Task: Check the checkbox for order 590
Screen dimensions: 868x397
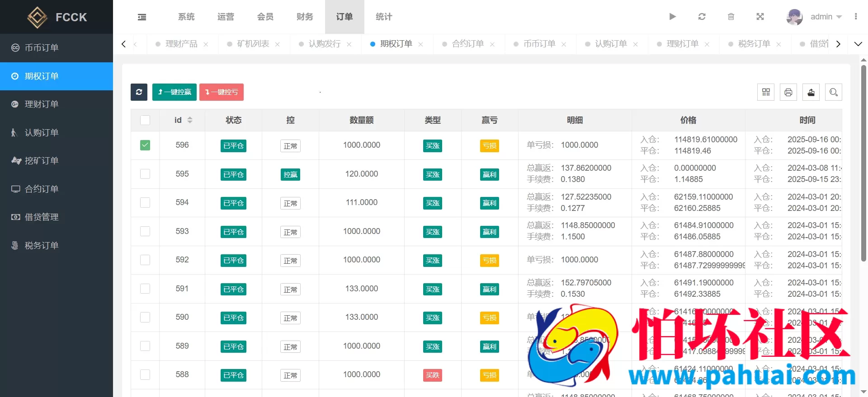Action: (x=145, y=317)
